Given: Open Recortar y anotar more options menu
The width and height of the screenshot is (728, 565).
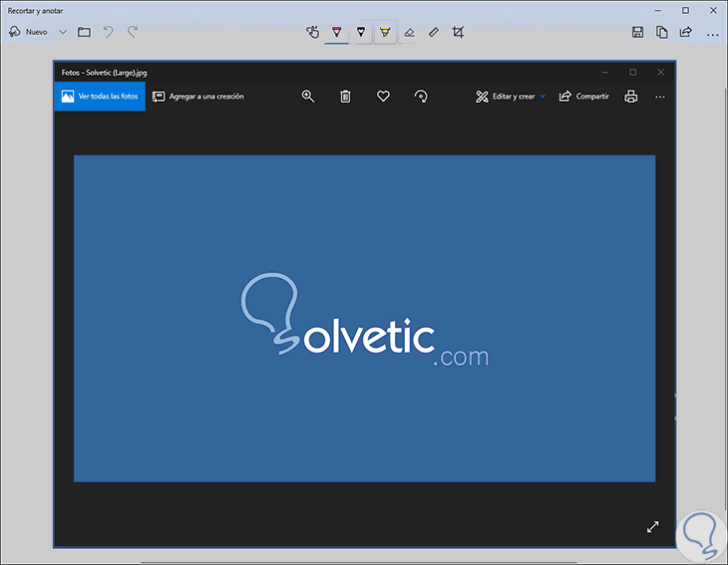Looking at the screenshot, I should click(713, 34).
